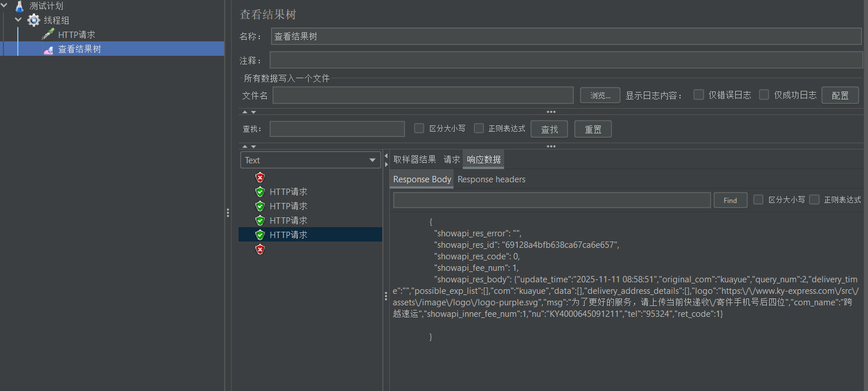
Task: Click the down arrow splitter above the Text dropdown
Action: (253, 147)
